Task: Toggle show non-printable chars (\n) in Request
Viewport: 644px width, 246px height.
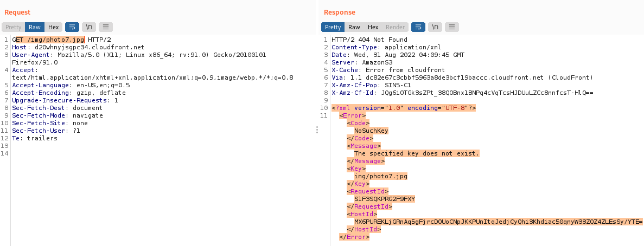Action: click(88, 27)
